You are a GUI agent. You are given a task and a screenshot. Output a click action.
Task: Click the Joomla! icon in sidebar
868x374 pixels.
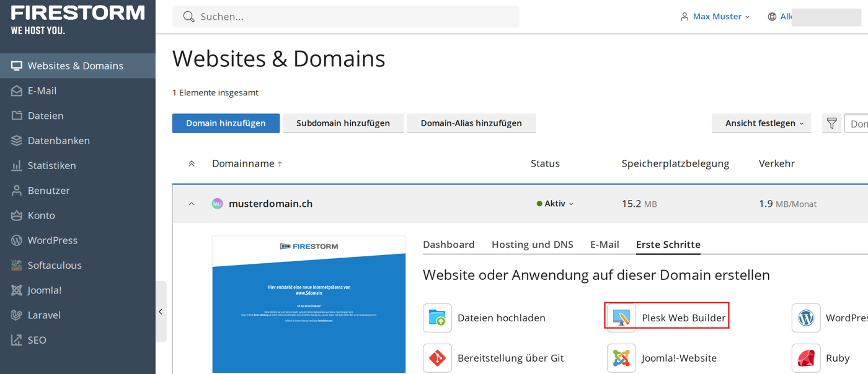point(17,290)
